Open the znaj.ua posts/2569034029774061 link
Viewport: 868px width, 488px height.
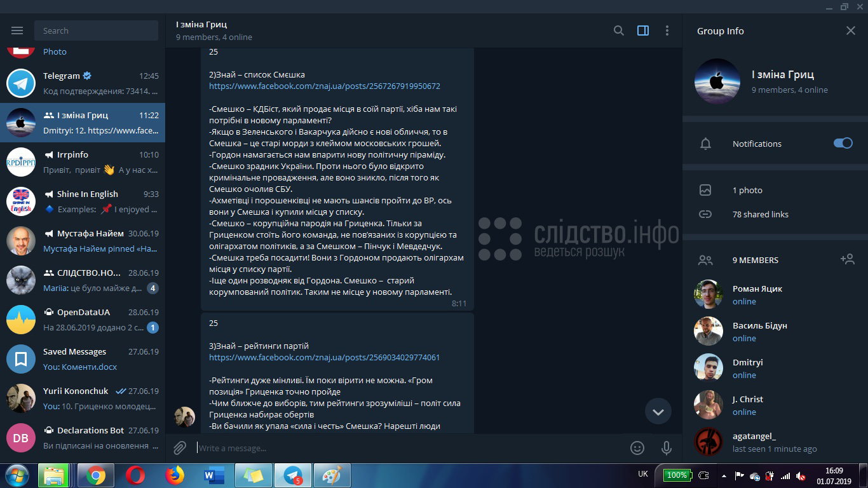click(325, 357)
